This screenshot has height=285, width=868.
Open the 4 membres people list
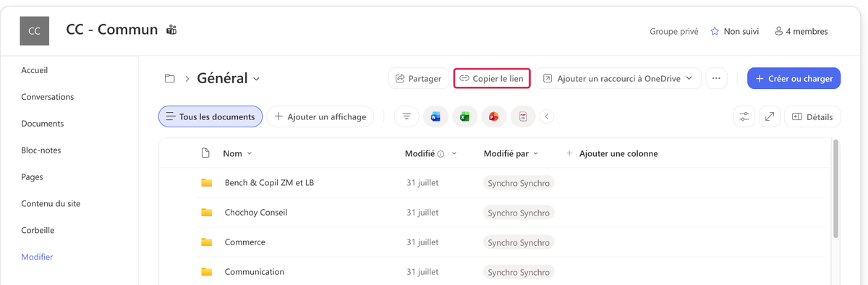[801, 31]
